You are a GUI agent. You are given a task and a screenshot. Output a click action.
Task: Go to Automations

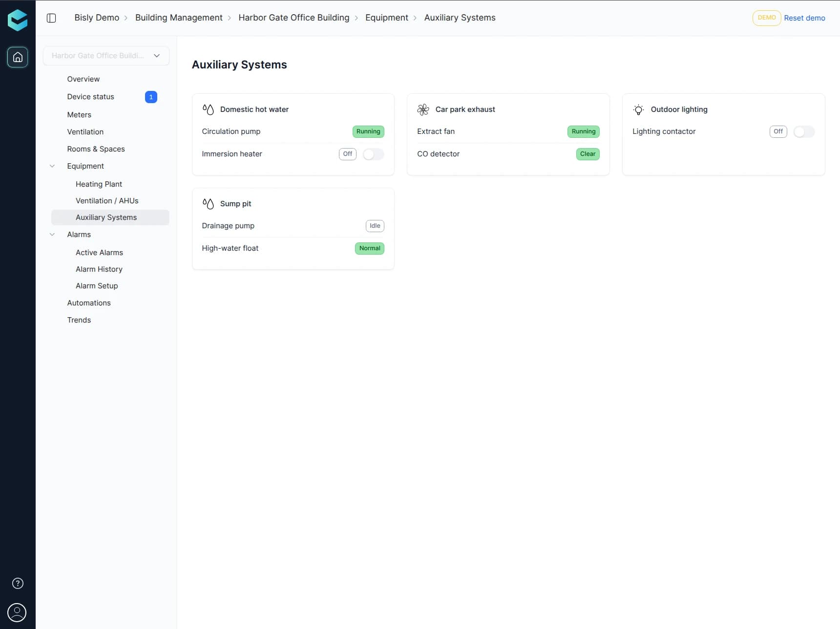coord(89,303)
